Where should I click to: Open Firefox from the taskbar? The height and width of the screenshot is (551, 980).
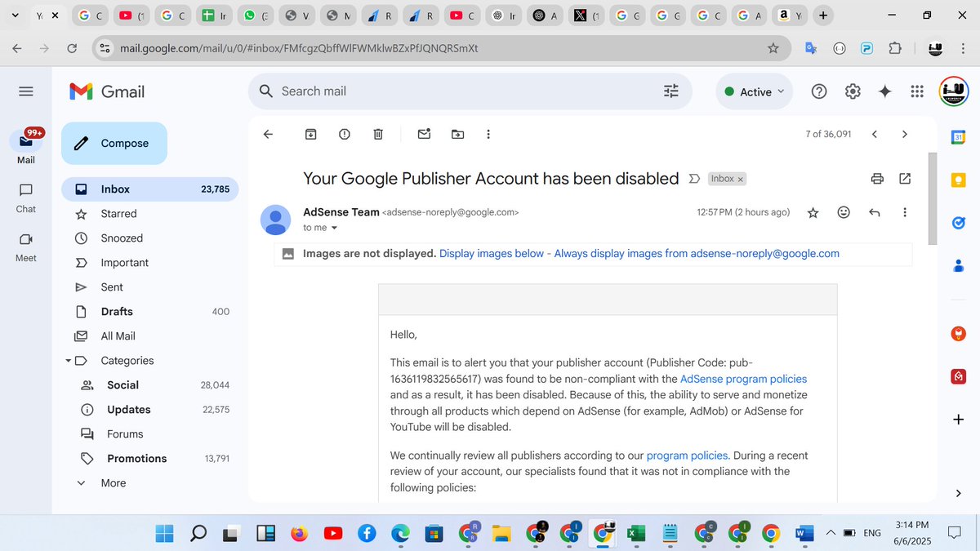coord(300,534)
